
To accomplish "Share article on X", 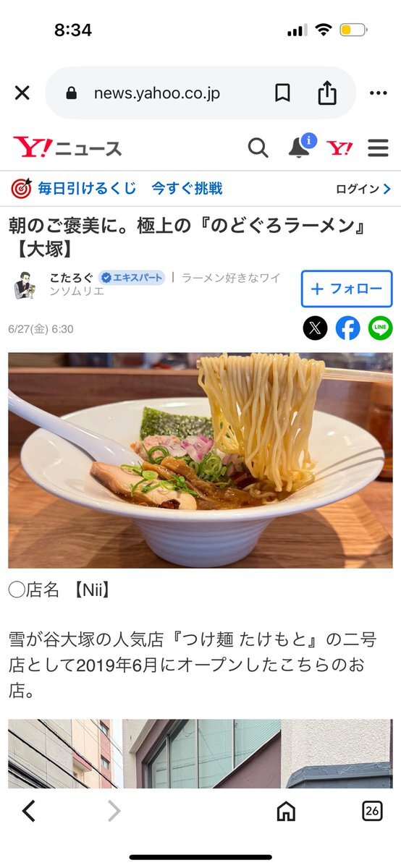I will 315,328.
